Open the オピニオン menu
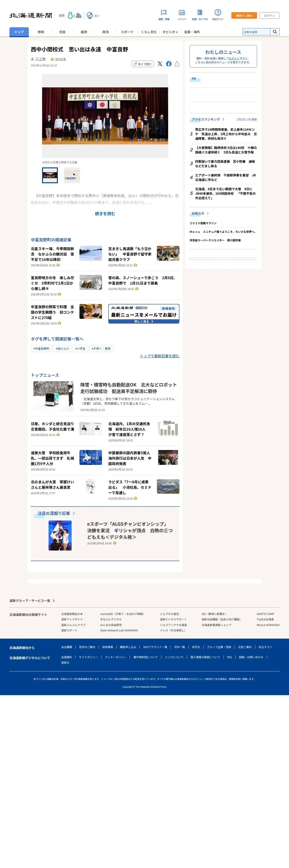289x868 pixels. click(x=170, y=32)
